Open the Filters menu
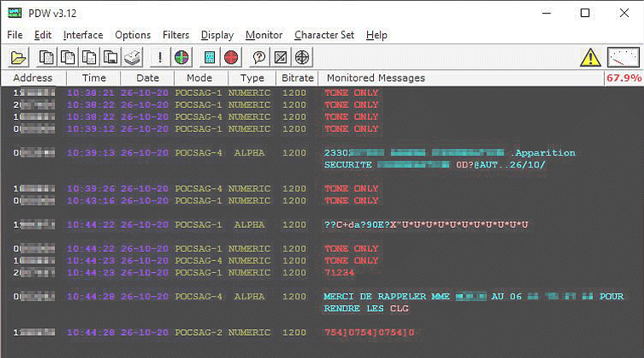The height and width of the screenshot is (358, 644). 176,35
